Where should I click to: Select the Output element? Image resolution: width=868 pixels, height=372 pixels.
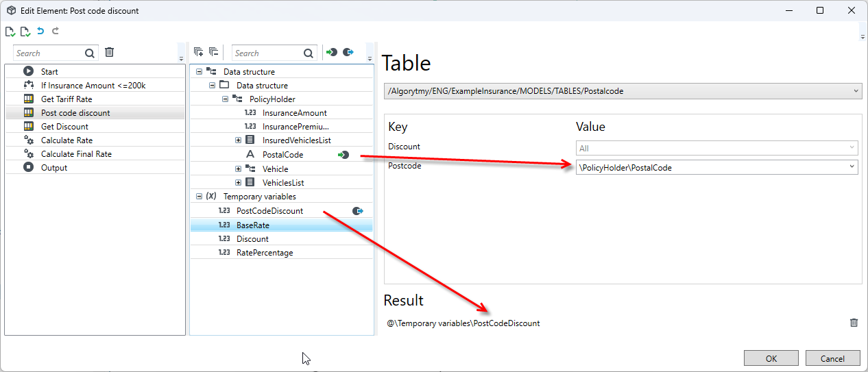[x=95, y=167]
